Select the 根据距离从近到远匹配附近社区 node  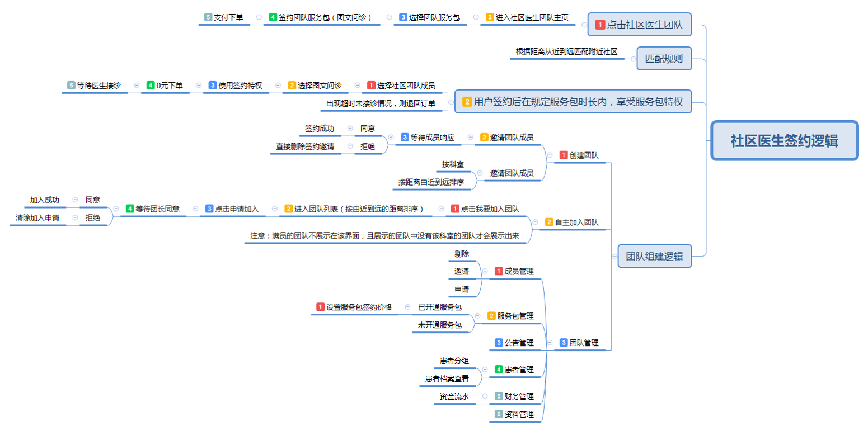[566, 51]
